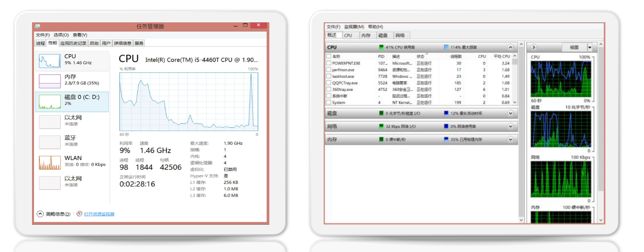The height and width of the screenshot is (252, 644).
Task: Sort processes by the PID column header
Action: (x=381, y=56)
